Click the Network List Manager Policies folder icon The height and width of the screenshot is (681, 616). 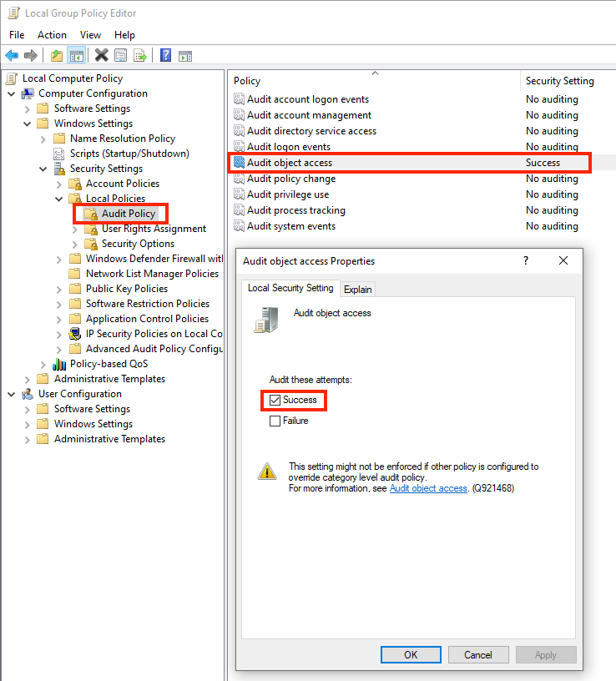(x=75, y=274)
